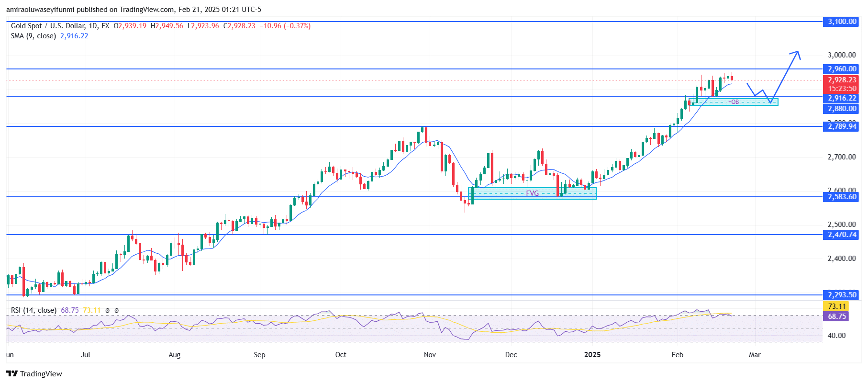
Task: Click the purple RSI value 68.75 in legend
Action: (x=70, y=310)
